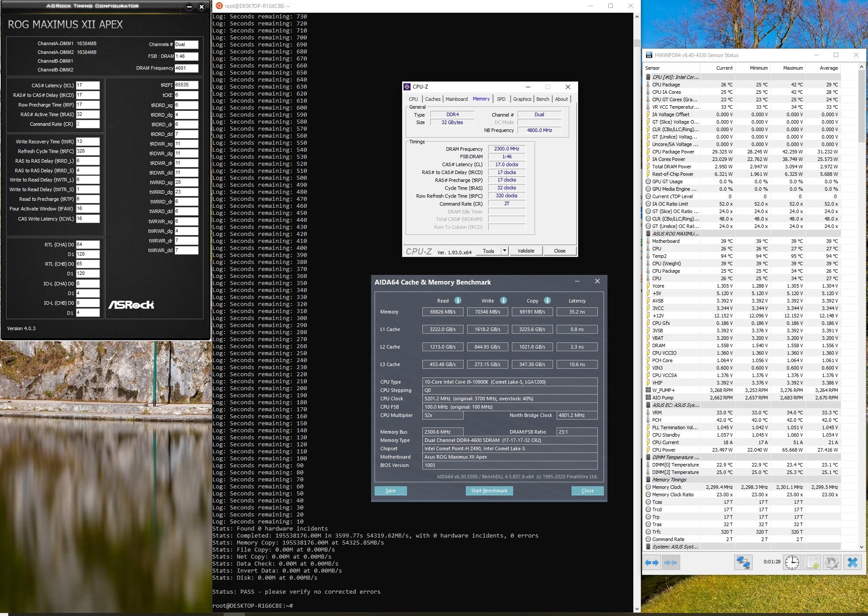Start logging with the sheet-plus icon
Viewport: 868px width, 616px height.
point(812,562)
